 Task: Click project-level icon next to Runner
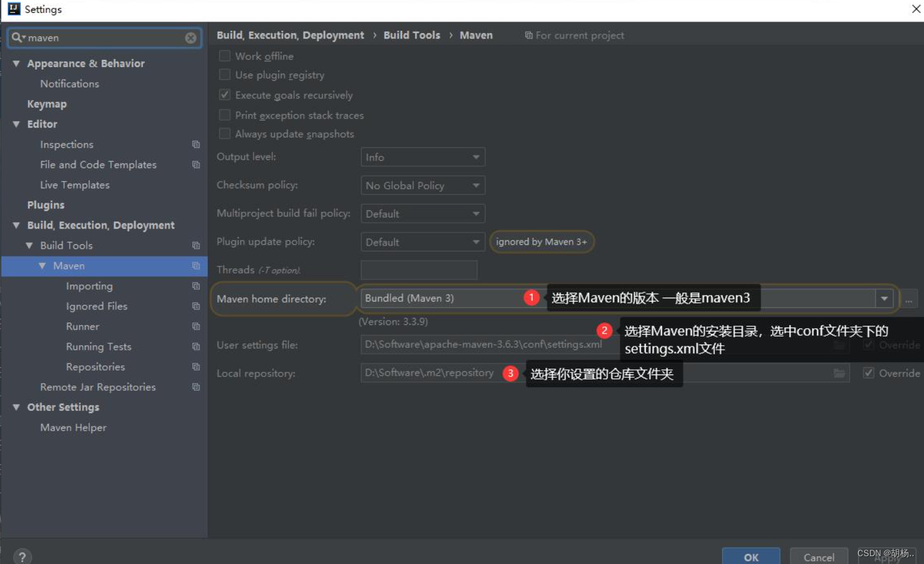(195, 326)
